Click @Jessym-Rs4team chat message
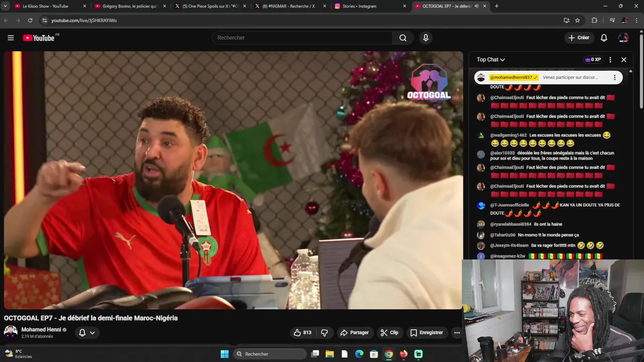This screenshot has width=644, height=362. tap(548, 245)
